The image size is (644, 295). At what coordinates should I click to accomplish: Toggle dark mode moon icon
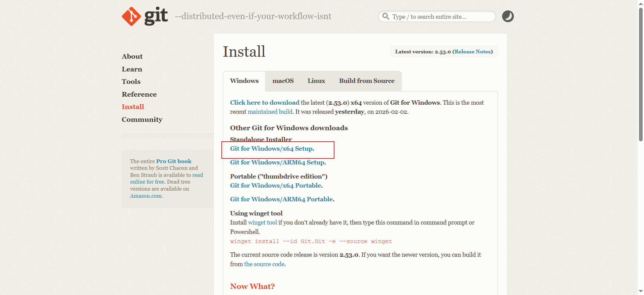click(x=508, y=16)
